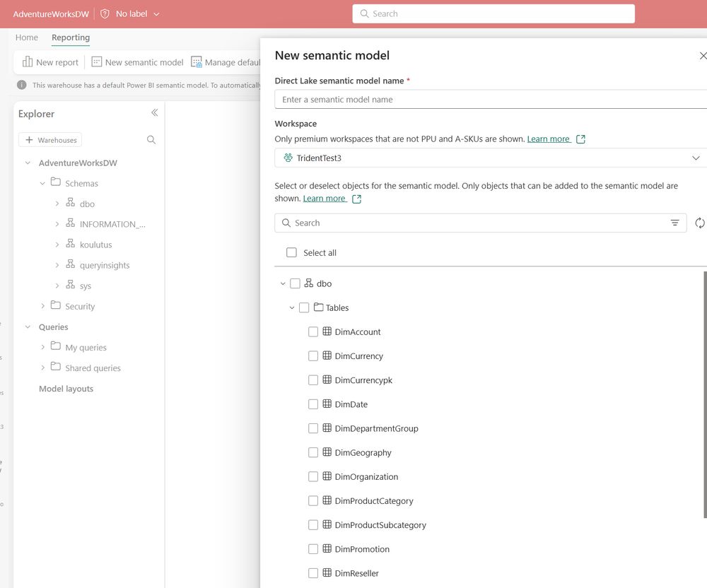This screenshot has width=707, height=588.
Task: Click the Shared queries folder icon
Action: coord(55,366)
